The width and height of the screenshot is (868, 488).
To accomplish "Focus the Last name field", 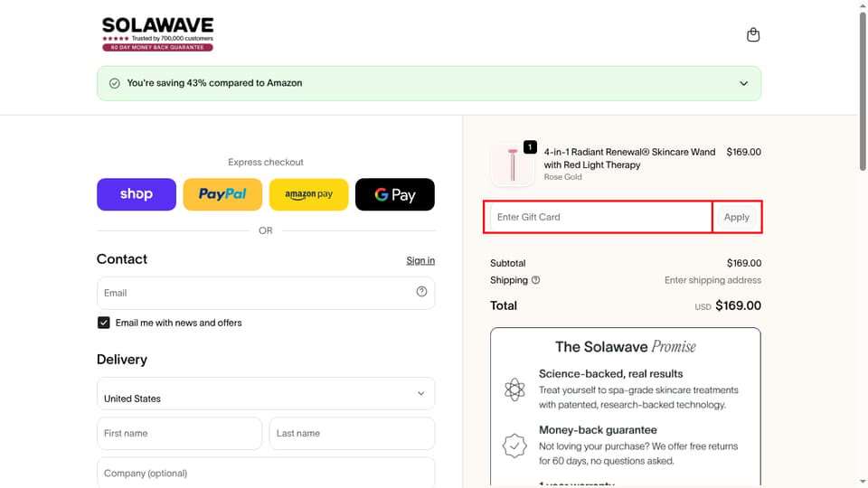I will (352, 433).
